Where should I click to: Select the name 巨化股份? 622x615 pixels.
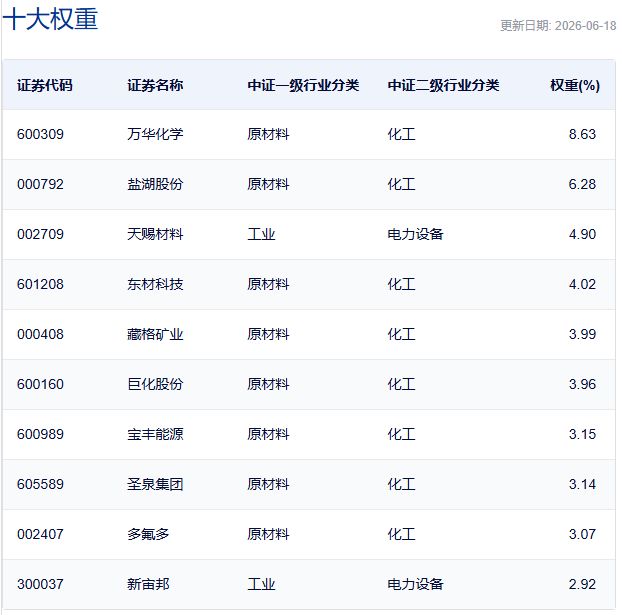155,384
